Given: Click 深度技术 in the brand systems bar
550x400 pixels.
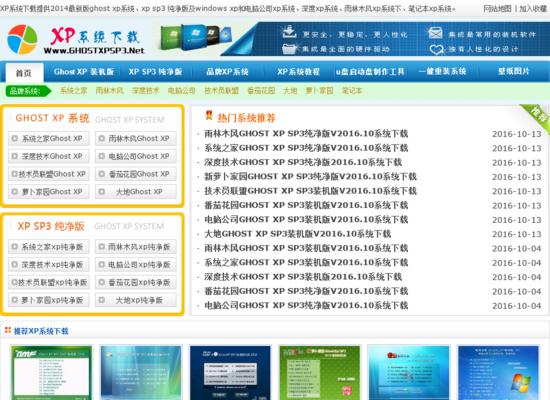Looking at the screenshot, I should (146, 91).
